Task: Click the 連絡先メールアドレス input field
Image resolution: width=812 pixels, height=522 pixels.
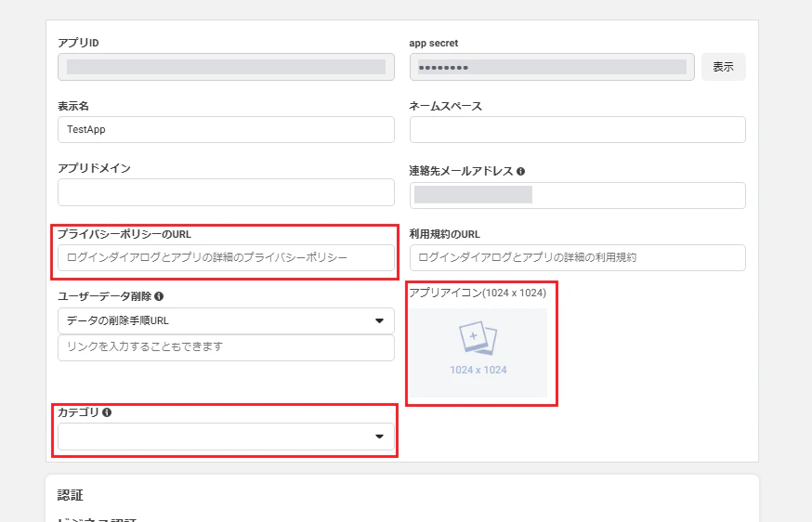Action: point(577,195)
